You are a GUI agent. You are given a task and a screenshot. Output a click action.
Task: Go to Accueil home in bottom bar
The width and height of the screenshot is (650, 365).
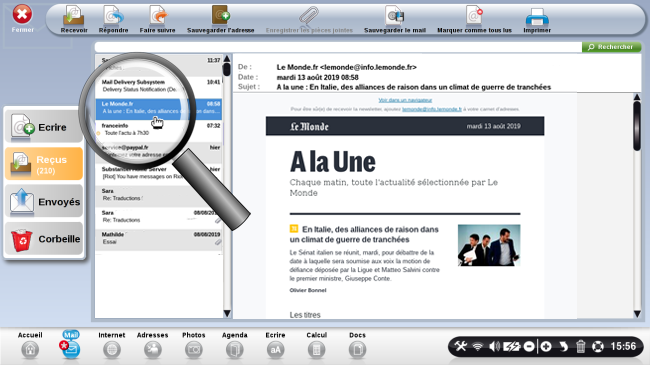coord(30,345)
